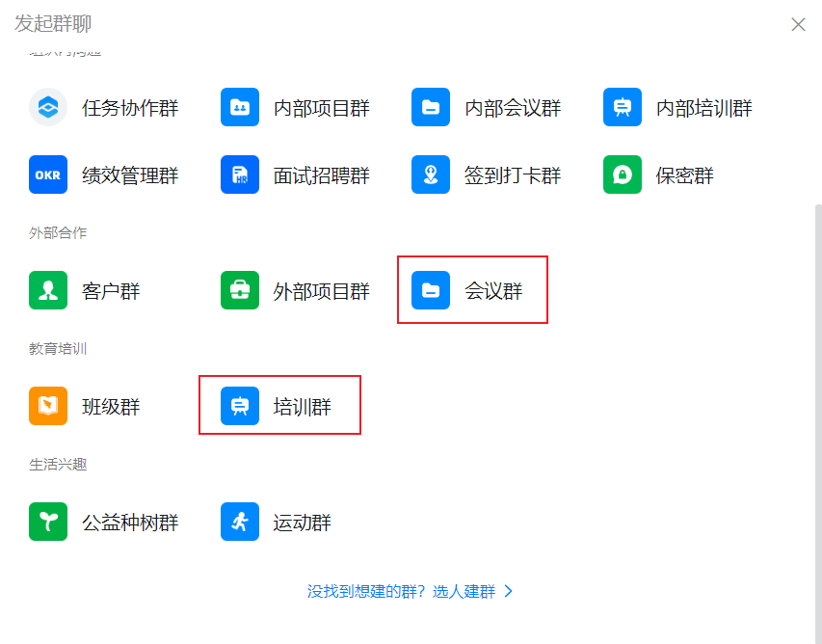Expand the chevron beside 选人建群
The height and width of the screenshot is (644, 822).
click(509, 591)
